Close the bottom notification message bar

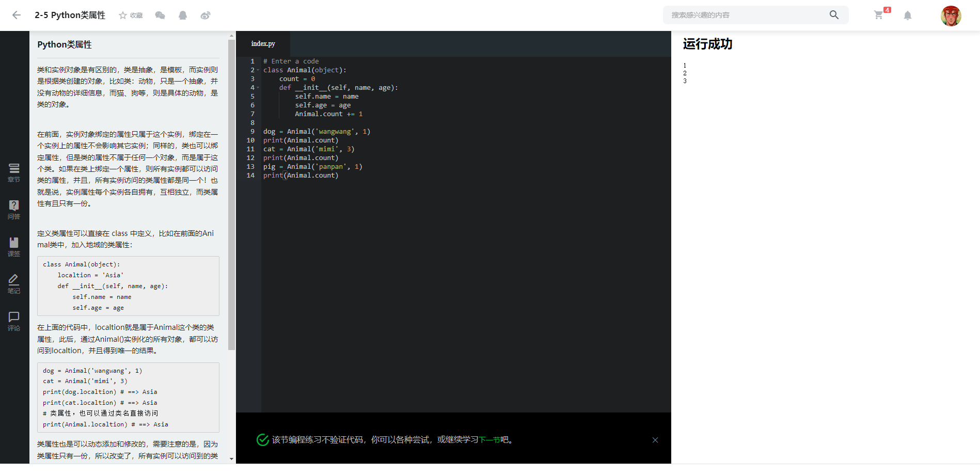(x=655, y=440)
